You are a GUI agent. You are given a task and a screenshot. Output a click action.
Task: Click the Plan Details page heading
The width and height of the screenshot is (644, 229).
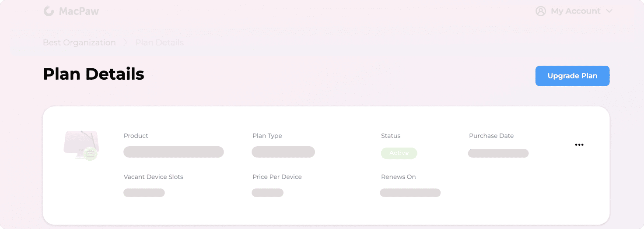(94, 74)
